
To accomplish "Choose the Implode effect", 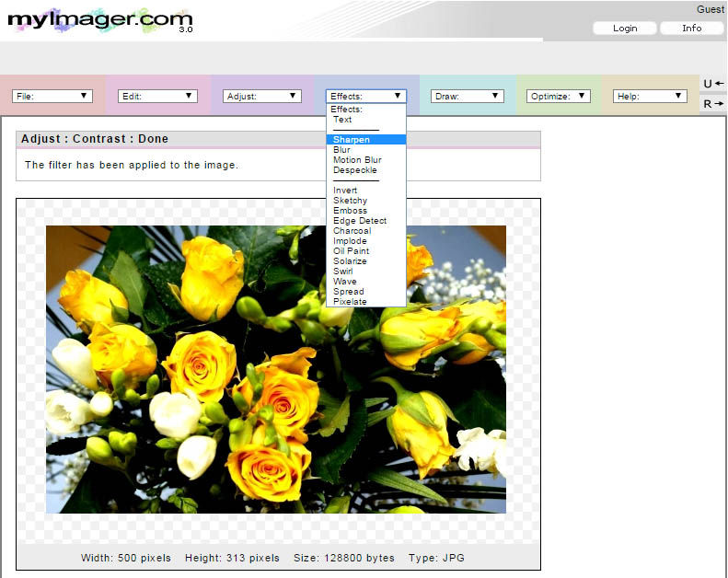I will tap(366, 240).
